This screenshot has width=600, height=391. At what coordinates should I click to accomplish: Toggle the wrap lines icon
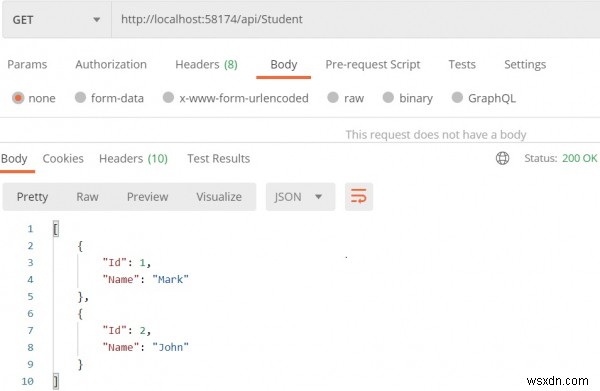coord(359,197)
